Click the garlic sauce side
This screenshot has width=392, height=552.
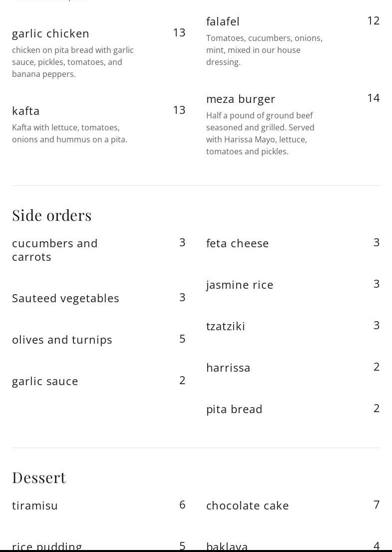click(45, 381)
